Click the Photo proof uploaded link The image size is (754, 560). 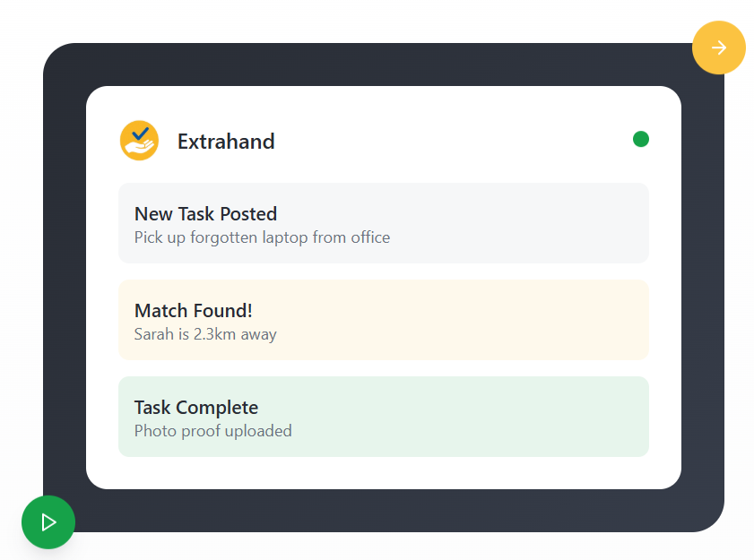pos(212,431)
